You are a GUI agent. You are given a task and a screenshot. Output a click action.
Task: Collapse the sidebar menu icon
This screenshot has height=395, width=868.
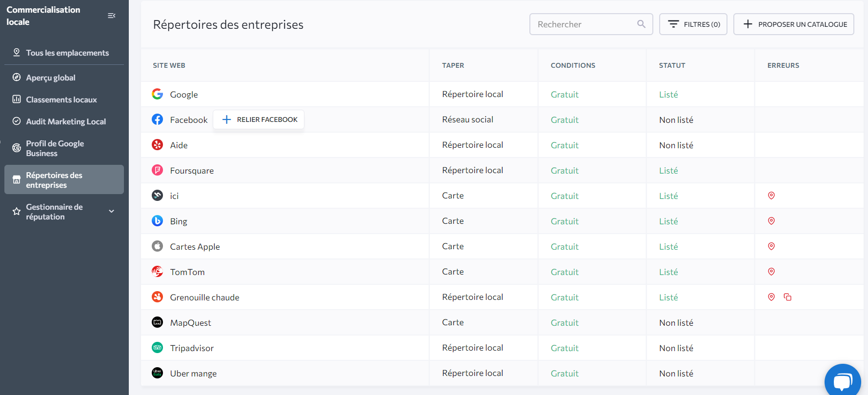pyautogui.click(x=111, y=16)
